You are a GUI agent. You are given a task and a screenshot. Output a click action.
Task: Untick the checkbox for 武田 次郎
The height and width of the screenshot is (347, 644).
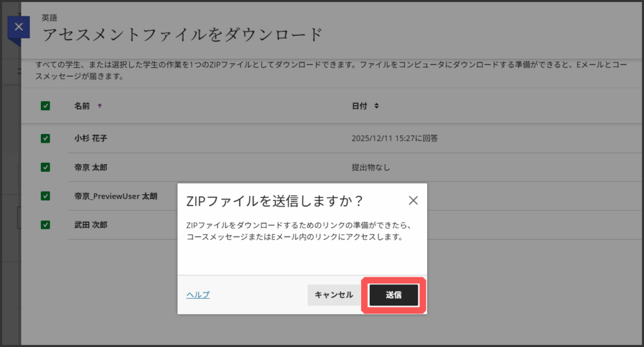tap(45, 224)
